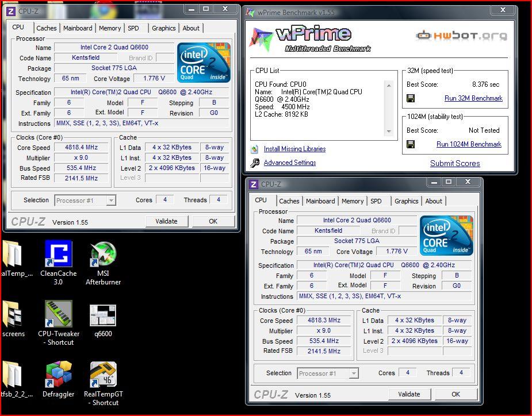The width and height of the screenshot is (532, 416).
Task: Click the 1024M save score floppy icon
Action: point(411,144)
